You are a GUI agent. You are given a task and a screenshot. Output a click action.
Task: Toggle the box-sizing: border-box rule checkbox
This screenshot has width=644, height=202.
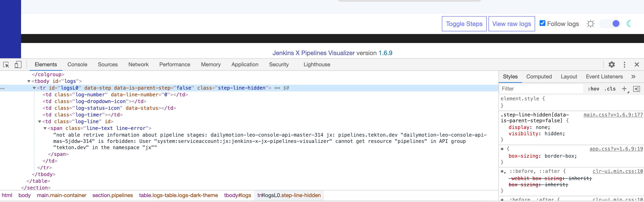504,156
